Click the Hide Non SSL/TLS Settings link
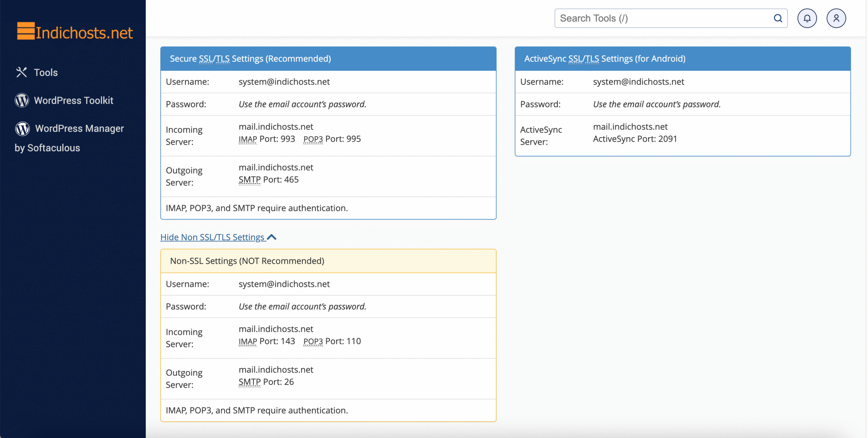 (212, 237)
